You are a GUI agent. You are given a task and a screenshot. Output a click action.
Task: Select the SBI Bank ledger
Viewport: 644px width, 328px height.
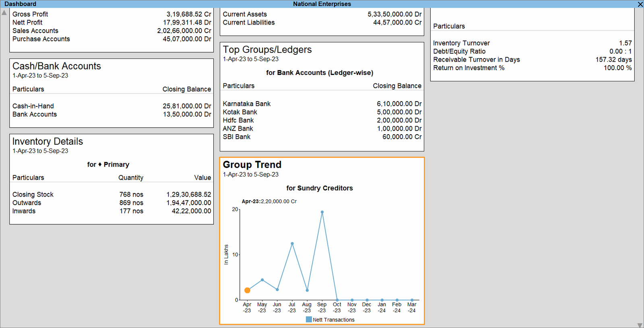(x=322, y=137)
